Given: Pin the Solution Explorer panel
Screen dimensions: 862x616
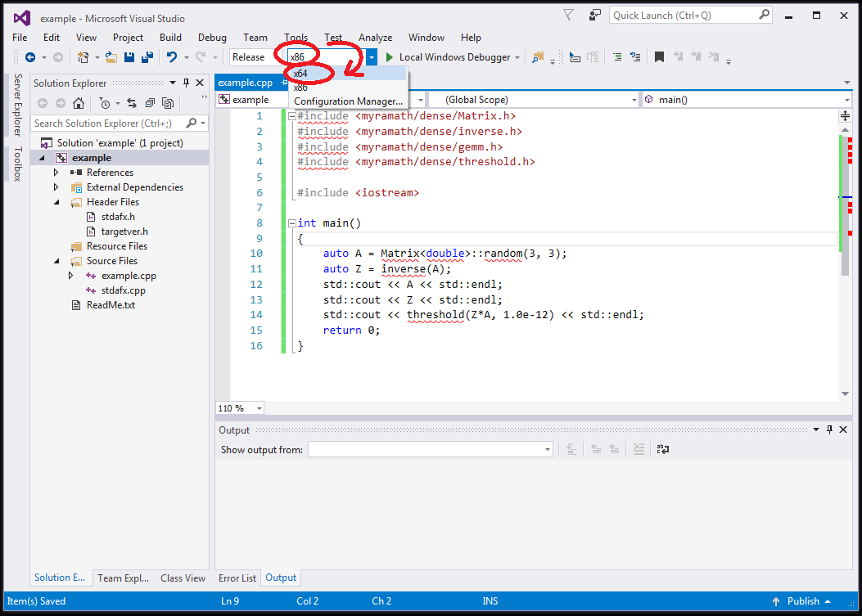Looking at the screenshot, I should pos(186,83).
